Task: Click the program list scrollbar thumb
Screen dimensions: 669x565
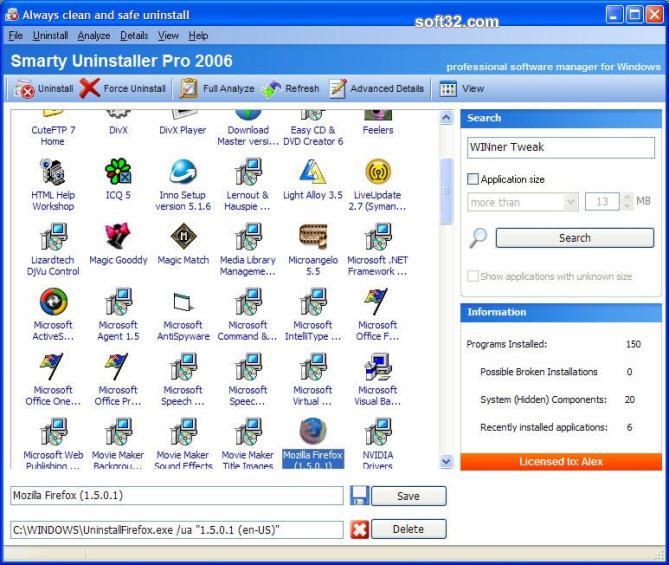Action: (446, 191)
